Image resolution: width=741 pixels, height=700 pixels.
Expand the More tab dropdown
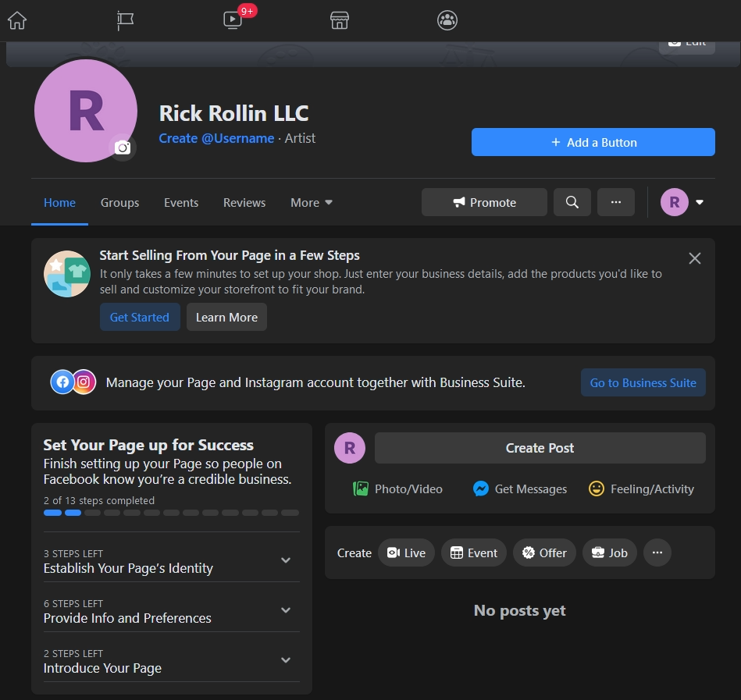pyautogui.click(x=312, y=203)
